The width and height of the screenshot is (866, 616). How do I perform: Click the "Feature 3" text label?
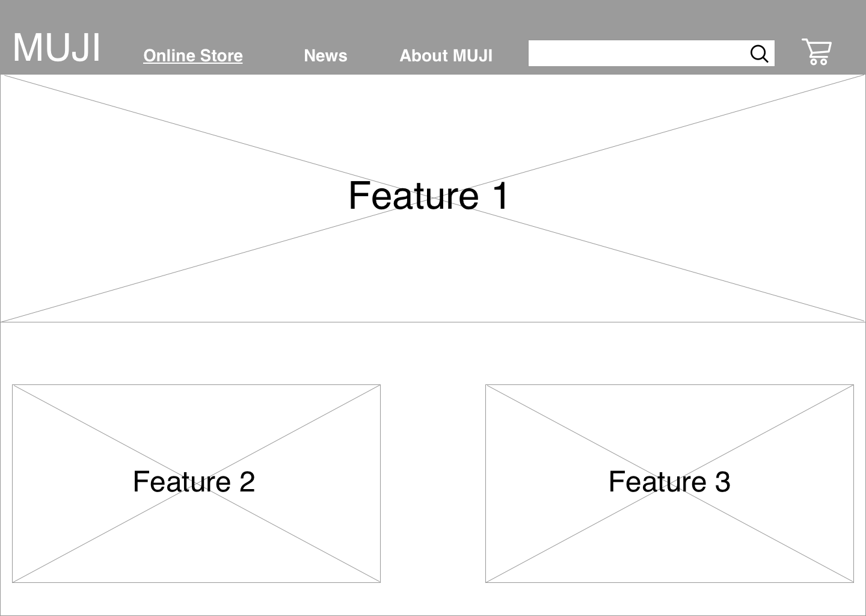point(669,481)
